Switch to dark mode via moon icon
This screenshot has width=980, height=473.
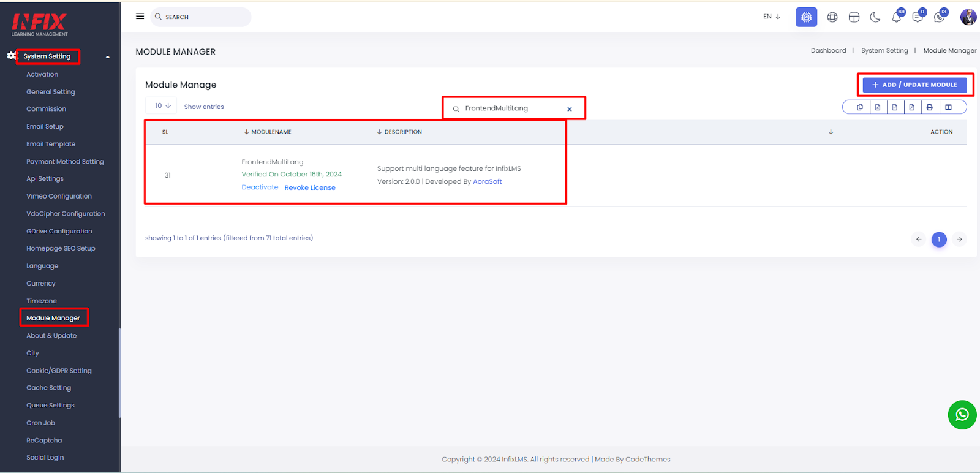click(x=875, y=17)
